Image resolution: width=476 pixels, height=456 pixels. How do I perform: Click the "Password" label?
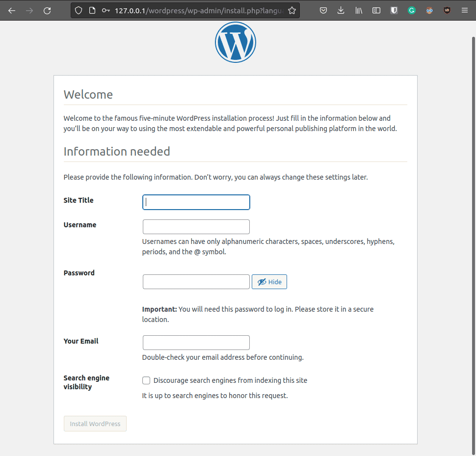[x=79, y=273]
